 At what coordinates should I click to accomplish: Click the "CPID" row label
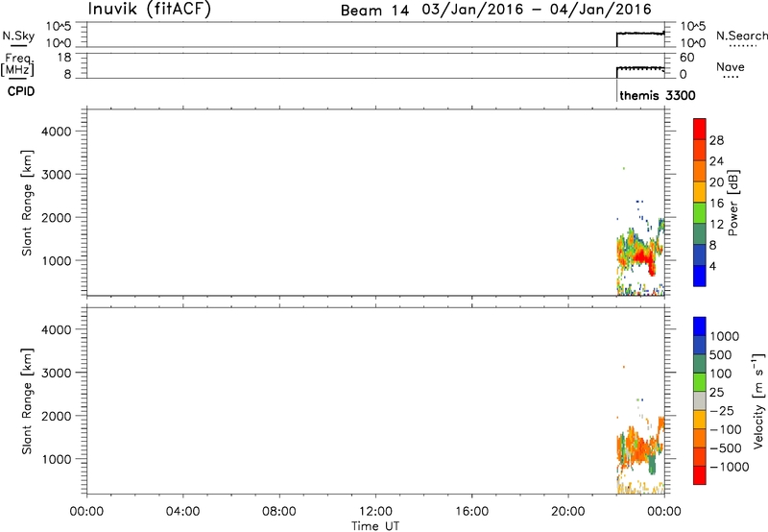tap(21, 91)
